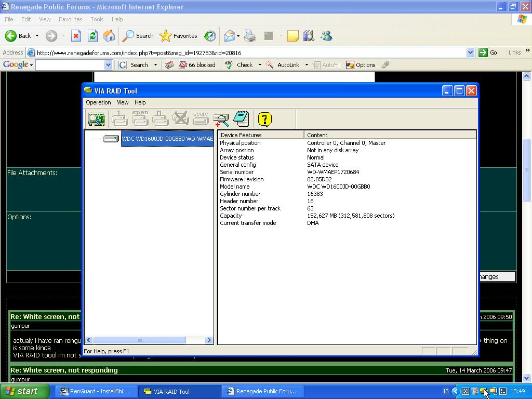Click the Home icon in Internet Explorer
532x399 pixels.
tap(109, 36)
